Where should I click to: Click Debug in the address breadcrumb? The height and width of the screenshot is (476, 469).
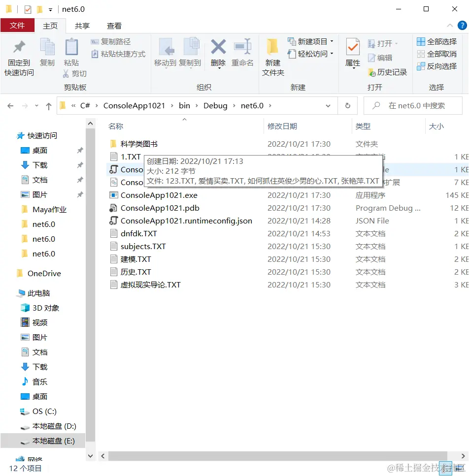point(215,106)
